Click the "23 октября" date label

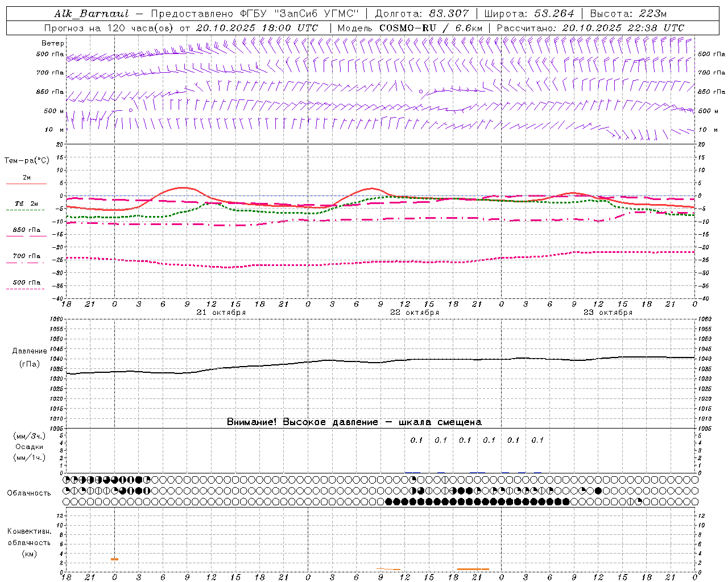point(608,313)
